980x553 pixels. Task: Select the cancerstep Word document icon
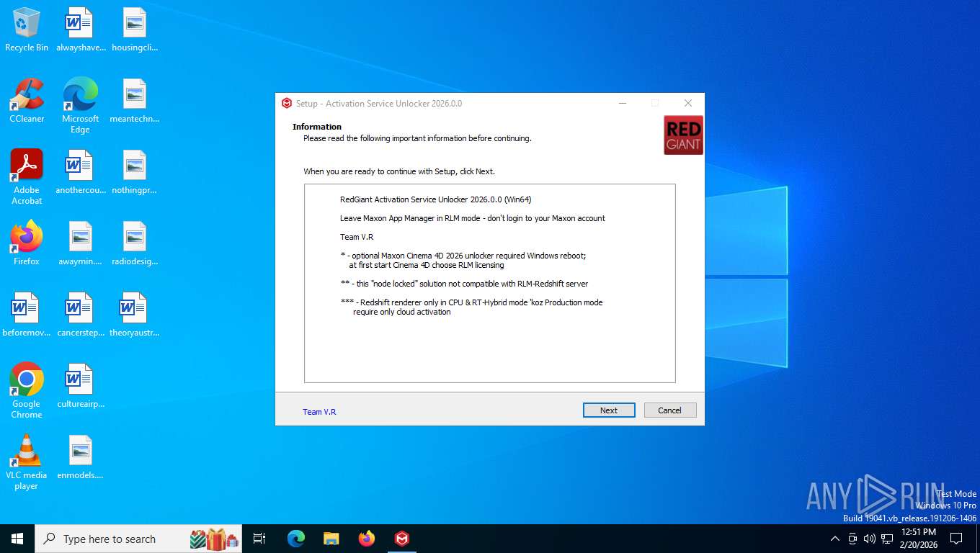point(80,315)
